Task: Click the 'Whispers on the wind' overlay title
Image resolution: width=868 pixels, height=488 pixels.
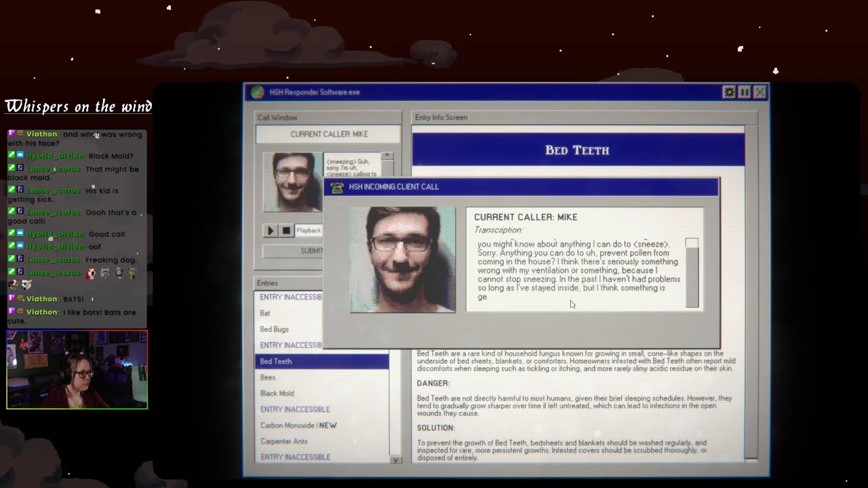Action: (x=79, y=106)
